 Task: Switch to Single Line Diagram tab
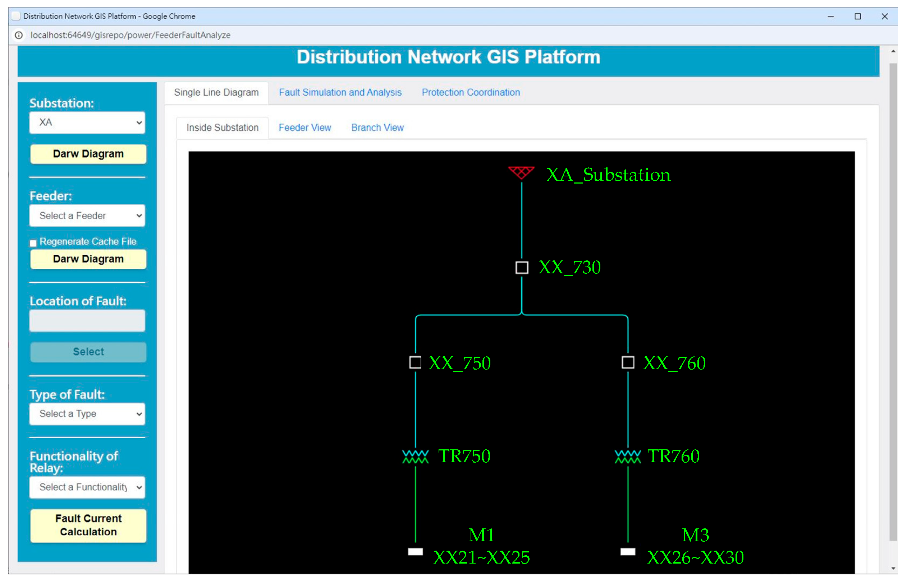[216, 93]
